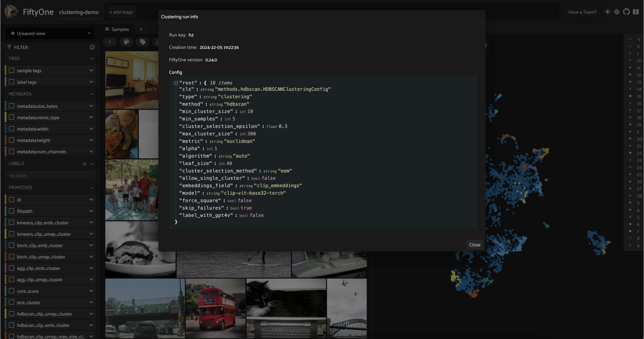Open the Slack community icon
The height and width of the screenshot is (339, 644).
pyautogui.click(x=617, y=12)
